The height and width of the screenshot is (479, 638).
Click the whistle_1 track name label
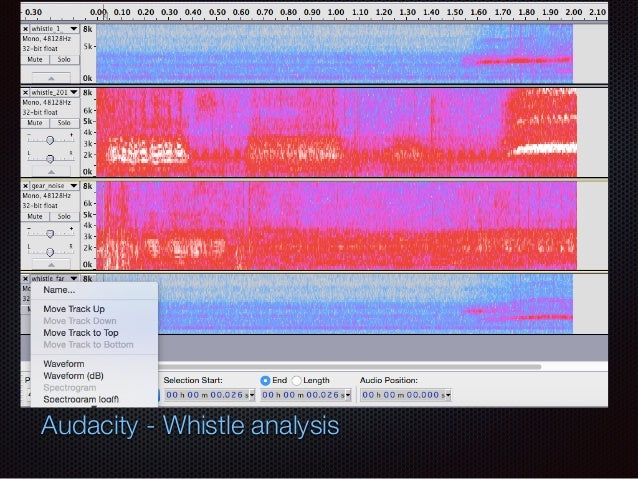tap(46, 29)
